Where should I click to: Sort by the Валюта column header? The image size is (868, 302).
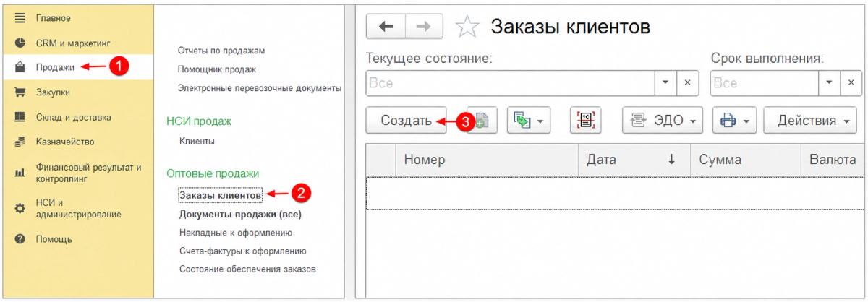click(x=833, y=160)
